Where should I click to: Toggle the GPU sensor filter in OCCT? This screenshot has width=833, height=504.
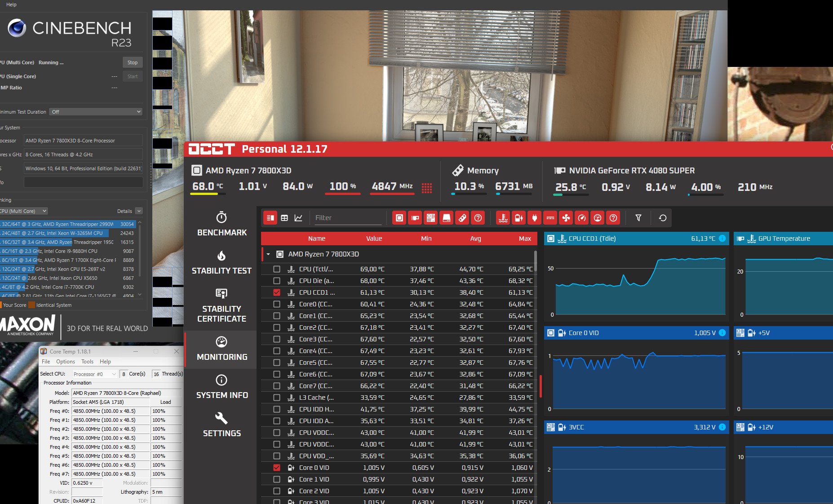click(x=415, y=218)
